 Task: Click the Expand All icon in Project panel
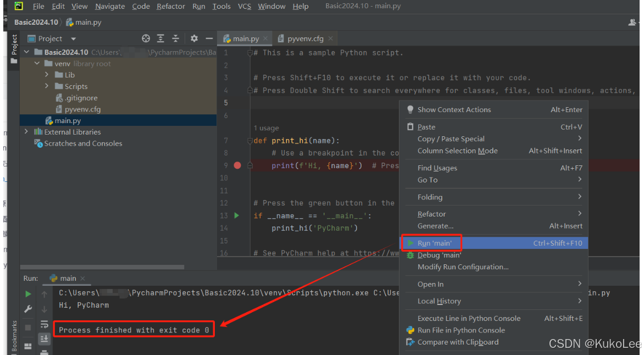(x=160, y=38)
